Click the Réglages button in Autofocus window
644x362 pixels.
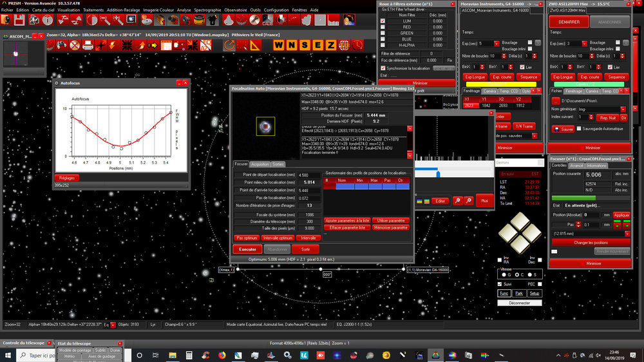(67, 178)
